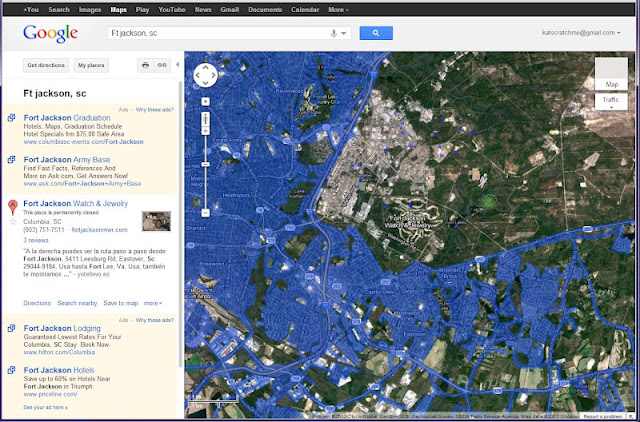Viewport: 640px width, 422px height.
Task: Open the +You menu item
Action: tap(31, 9)
